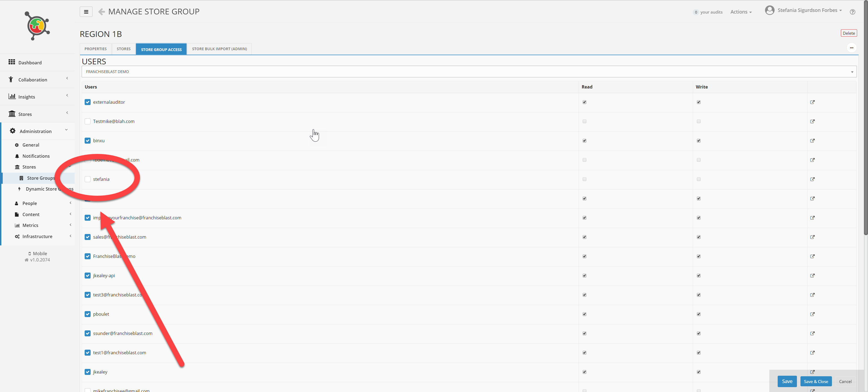Enable the Testmike@blah.com user checkbox

(88, 121)
